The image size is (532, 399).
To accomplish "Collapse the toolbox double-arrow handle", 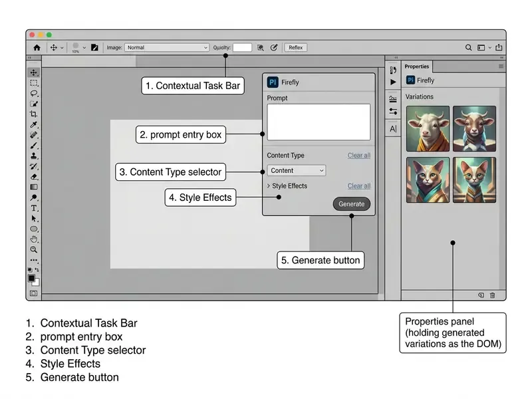I will (29, 58).
